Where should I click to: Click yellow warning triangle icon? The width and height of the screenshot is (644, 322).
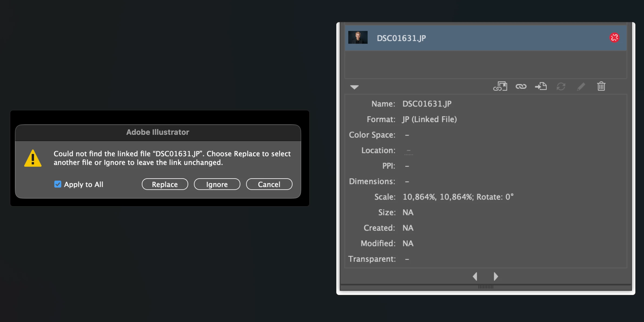click(x=33, y=158)
